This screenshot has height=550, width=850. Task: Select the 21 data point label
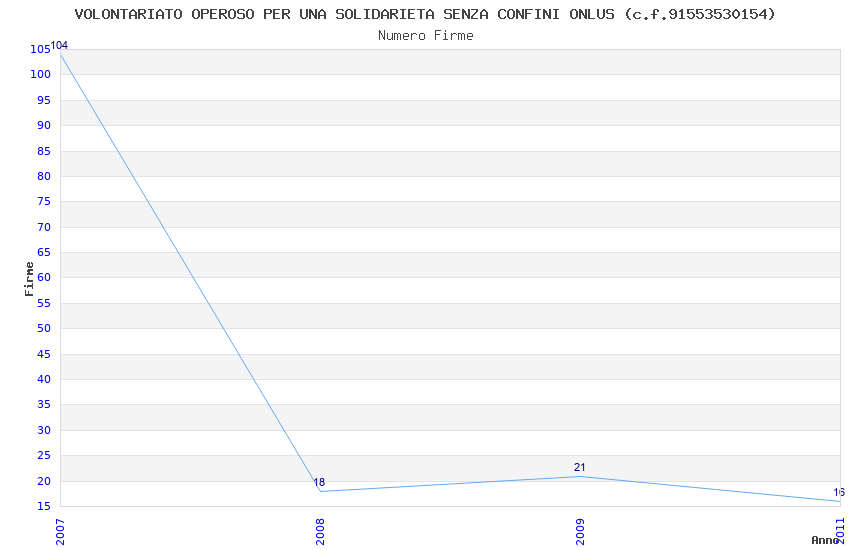click(x=579, y=467)
